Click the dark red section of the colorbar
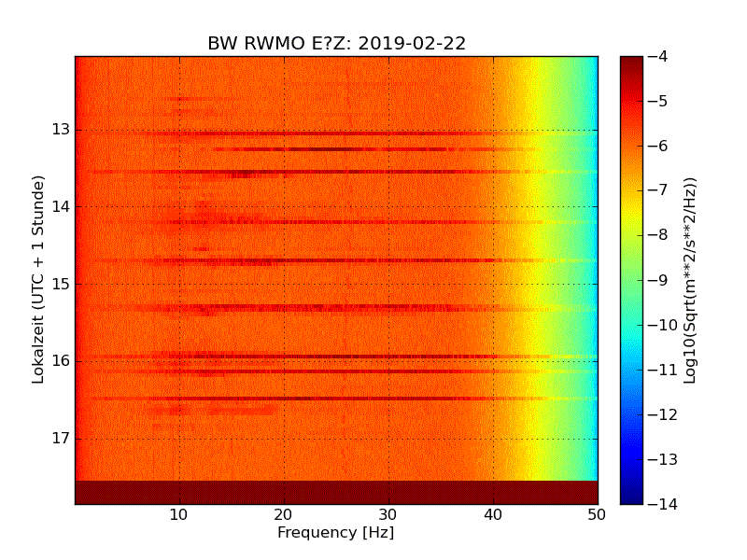Screen dimensions: 747x560 (631, 69)
